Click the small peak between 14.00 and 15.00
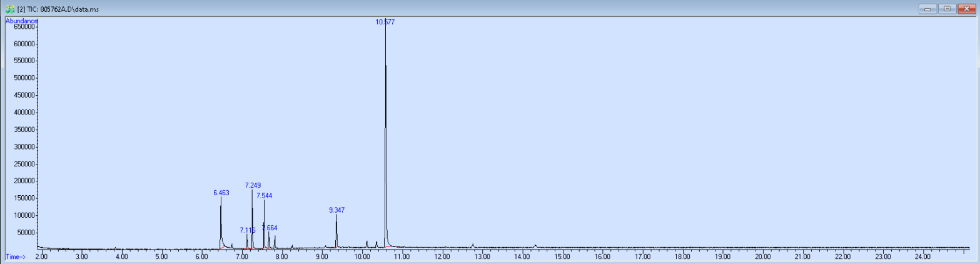This screenshot has height=264, width=980. 535,246
